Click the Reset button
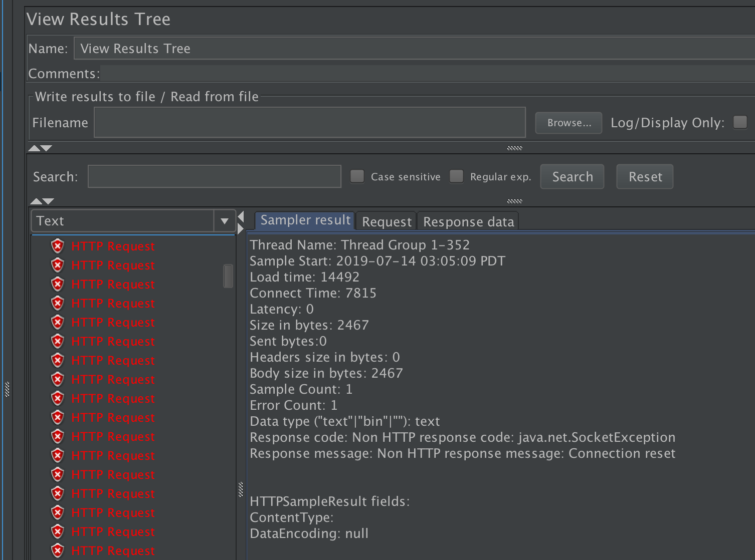This screenshot has height=560, width=755. pos(645,177)
